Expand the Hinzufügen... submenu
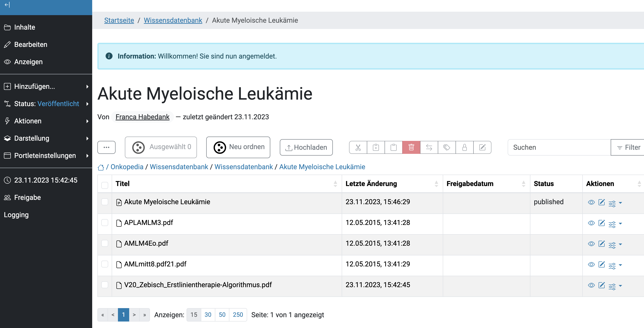The height and width of the screenshot is (328, 644). coord(46,86)
